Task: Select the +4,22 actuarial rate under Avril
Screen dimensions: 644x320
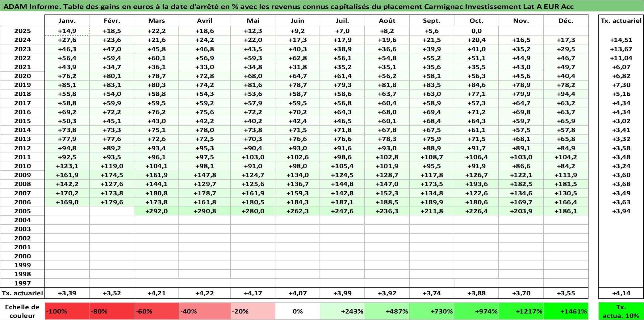Action: 205,293
